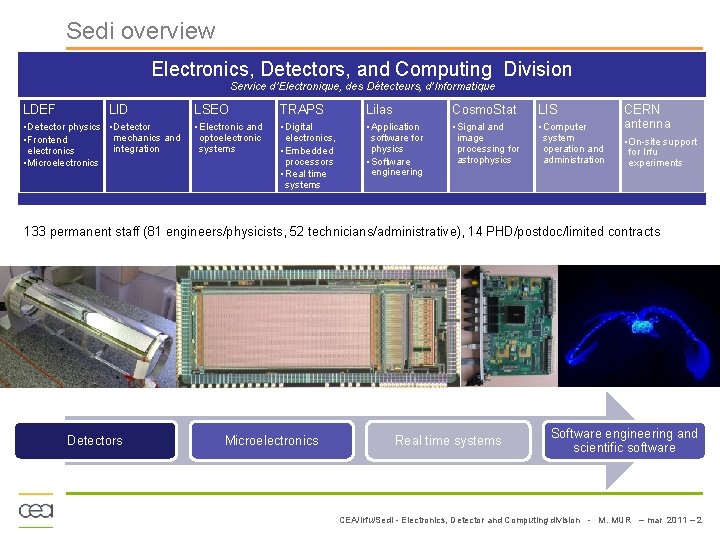Open the green circuit board photo
This screenshot has height=540, width=720.
click(509, 326)
